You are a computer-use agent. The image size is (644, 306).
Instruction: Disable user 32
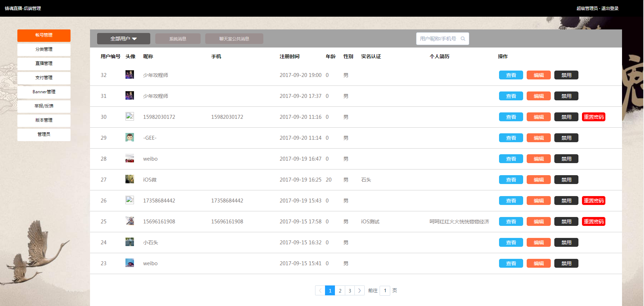pos(566,75)
